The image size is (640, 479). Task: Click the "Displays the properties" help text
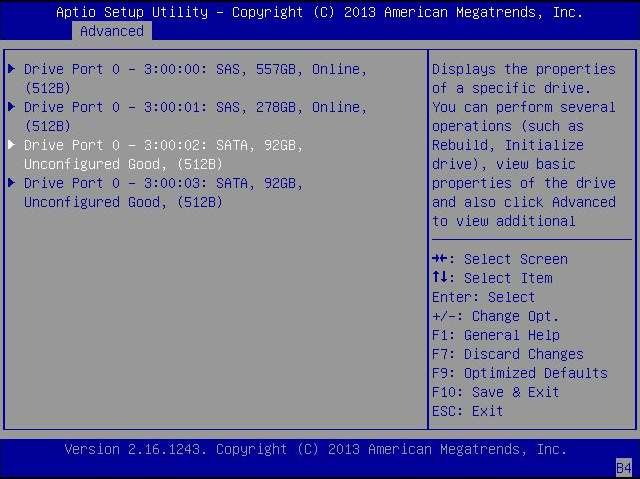(524, 69)
